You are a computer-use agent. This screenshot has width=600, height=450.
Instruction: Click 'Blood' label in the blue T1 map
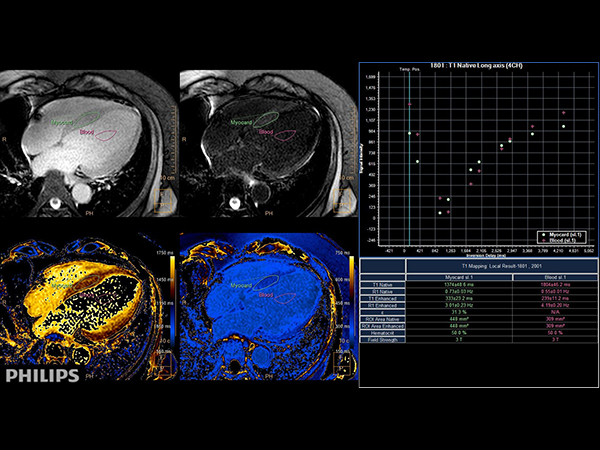coord(266,295)
